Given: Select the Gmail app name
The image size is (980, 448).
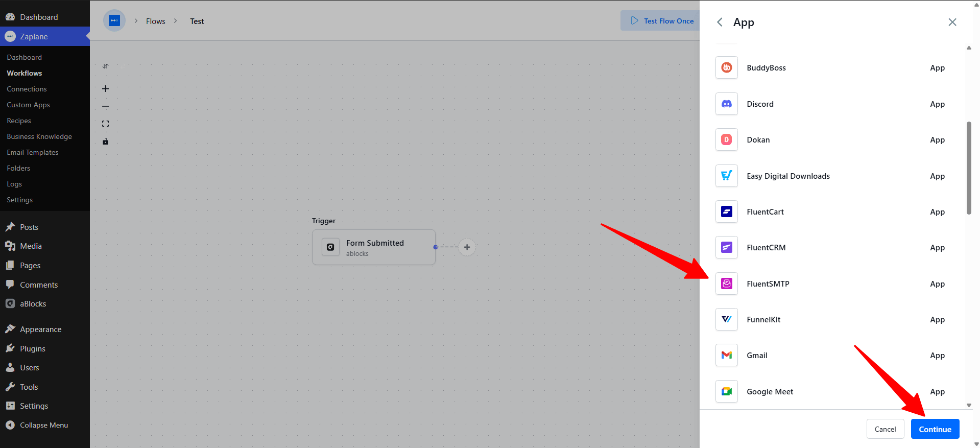Looking at the screenshot, I should 757,356.
